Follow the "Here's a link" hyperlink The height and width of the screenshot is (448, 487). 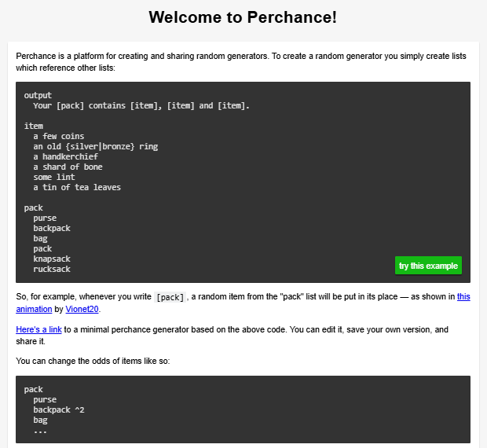click(38, 329)
